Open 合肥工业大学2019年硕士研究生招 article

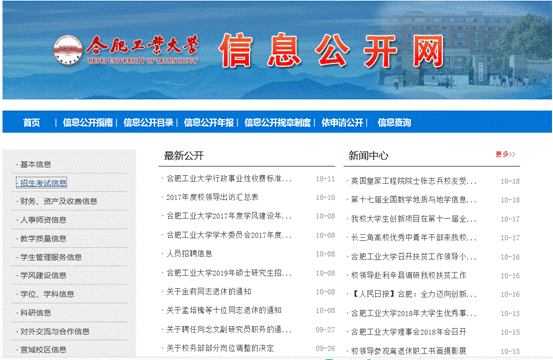point(229,273)
